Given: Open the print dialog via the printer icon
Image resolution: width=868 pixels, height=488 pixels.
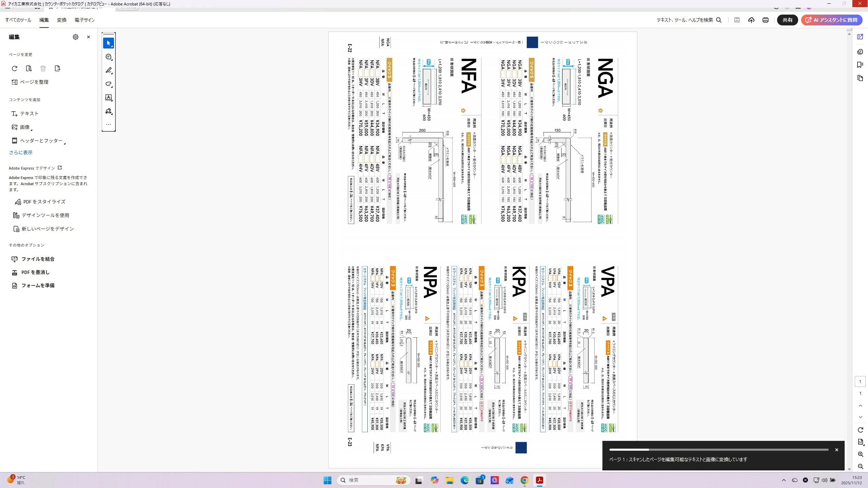Looking at the screenshot, I should pos(765,20).
